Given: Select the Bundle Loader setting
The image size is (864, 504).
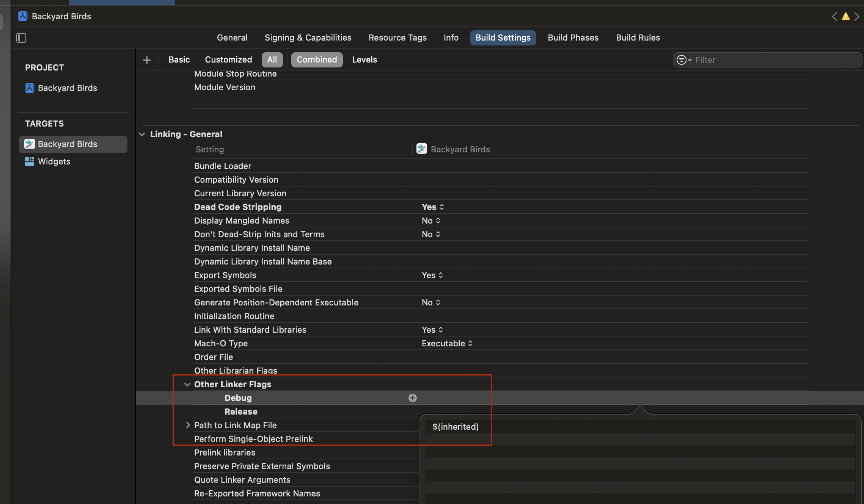Looking at the screenshot, I should (223, 166).
